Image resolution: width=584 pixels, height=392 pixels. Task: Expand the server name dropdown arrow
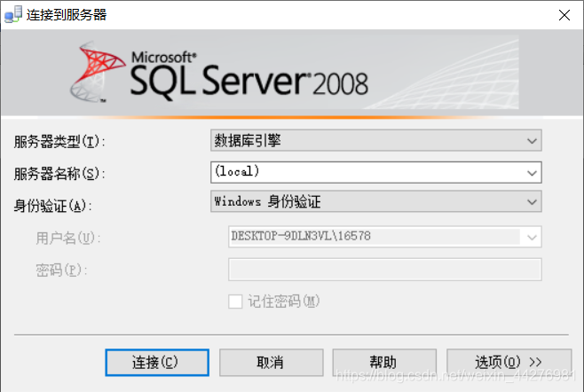(x=532, y=173)
